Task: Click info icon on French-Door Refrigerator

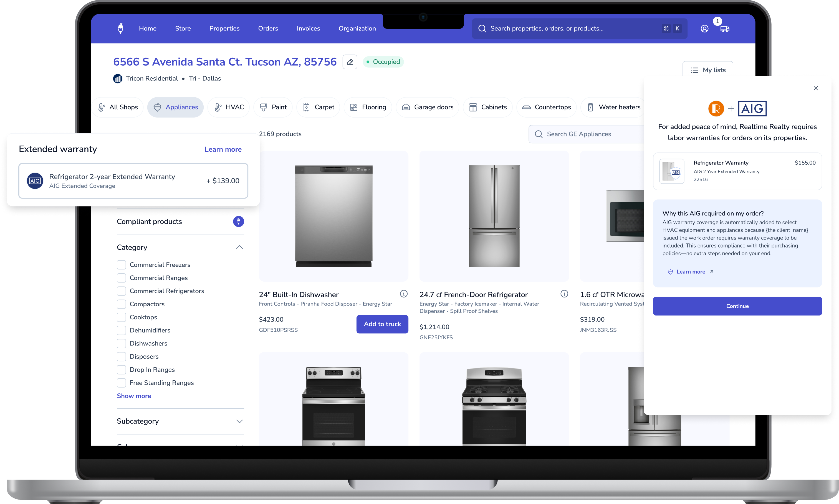Action: (x=564, y=294)
